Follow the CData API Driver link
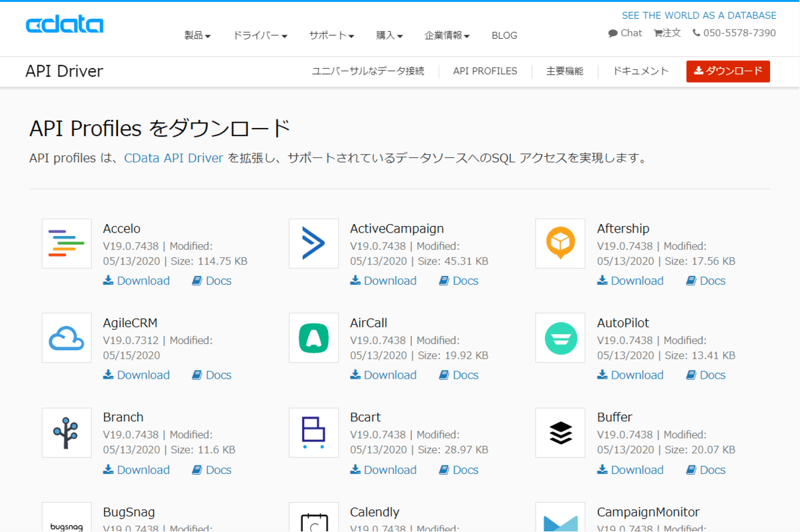Screen dimensions: 800x532 (x=174, y=159)
